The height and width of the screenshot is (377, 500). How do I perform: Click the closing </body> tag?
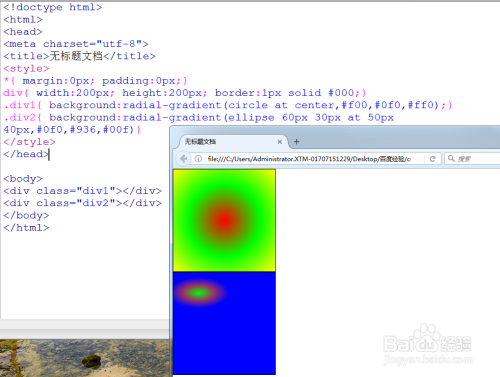pos(26,215)
